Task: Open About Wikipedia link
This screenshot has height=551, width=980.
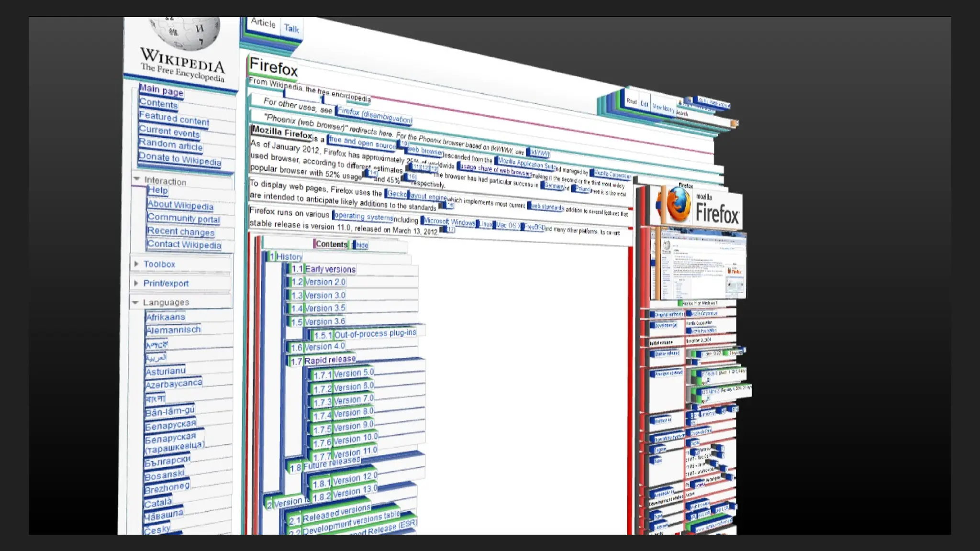Action: tap(180, 205)
